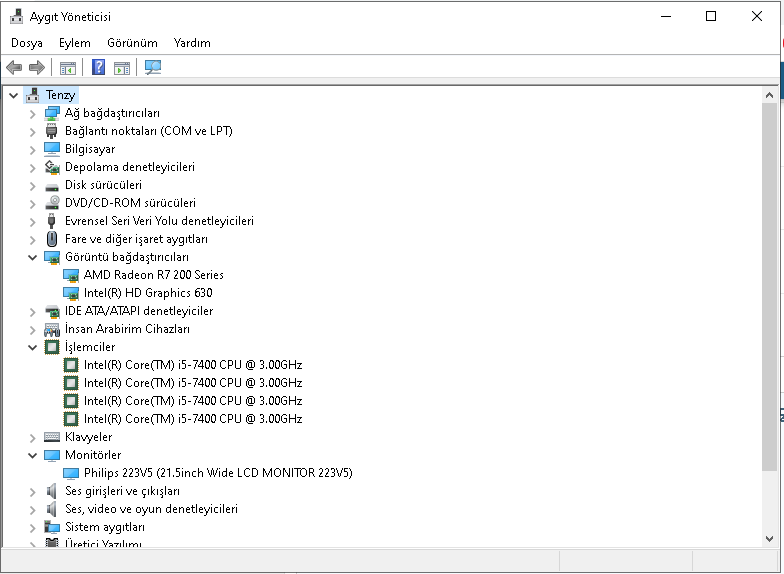This screenshot has width=784, height=574.
Task: Click the Evrensel Seri Veri Yolu USB icon
Action: pos(51,221)
